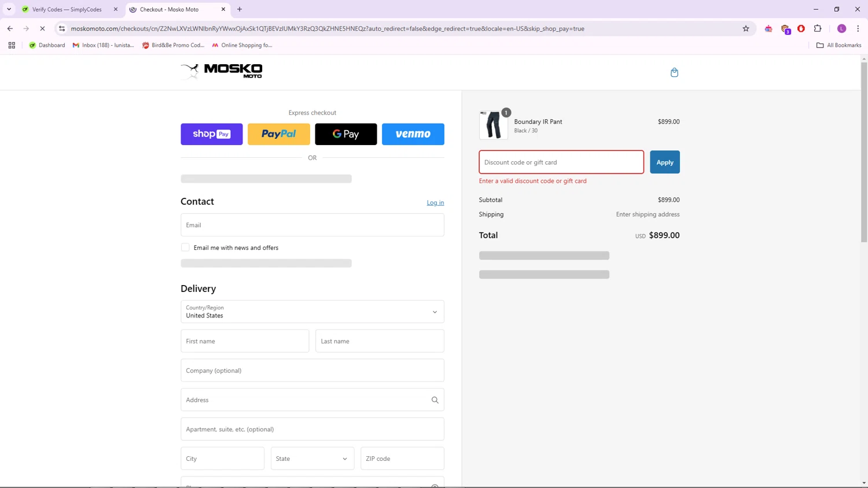868x488 pixels.
Task: Open the All Bookmarks folder
Action: (x=838, y=45)
